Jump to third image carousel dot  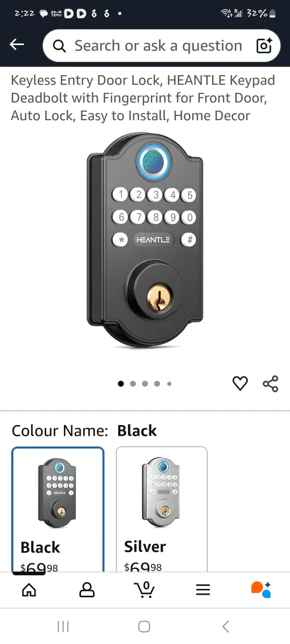[x=145, y=384]
